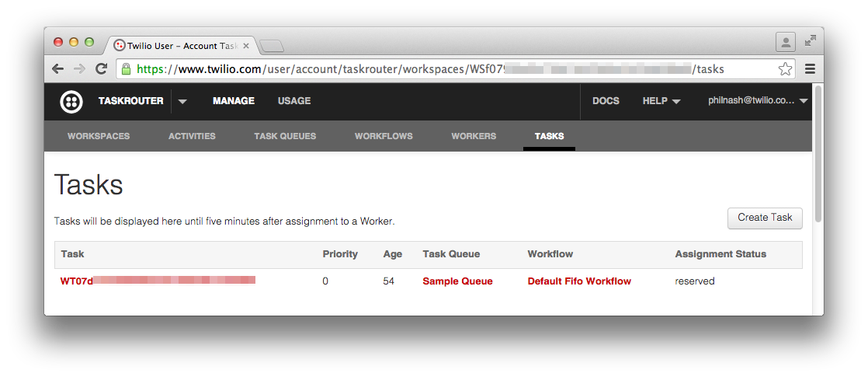Select the USAGE menu item

294,101
